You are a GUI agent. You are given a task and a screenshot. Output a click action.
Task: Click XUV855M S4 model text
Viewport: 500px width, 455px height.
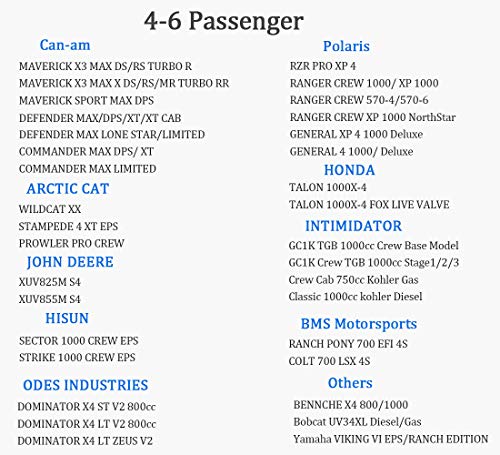pos(50,299)
